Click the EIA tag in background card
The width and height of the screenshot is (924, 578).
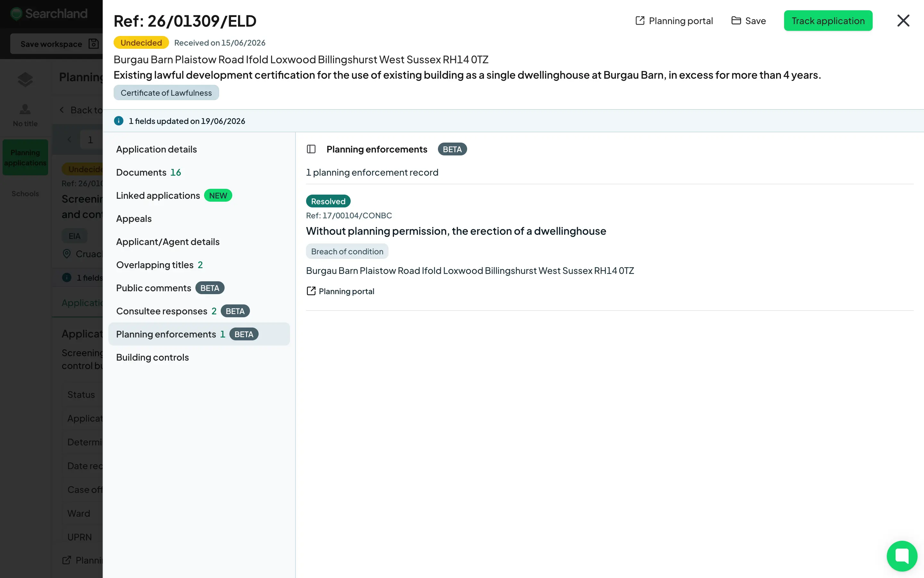click(74, 236)
